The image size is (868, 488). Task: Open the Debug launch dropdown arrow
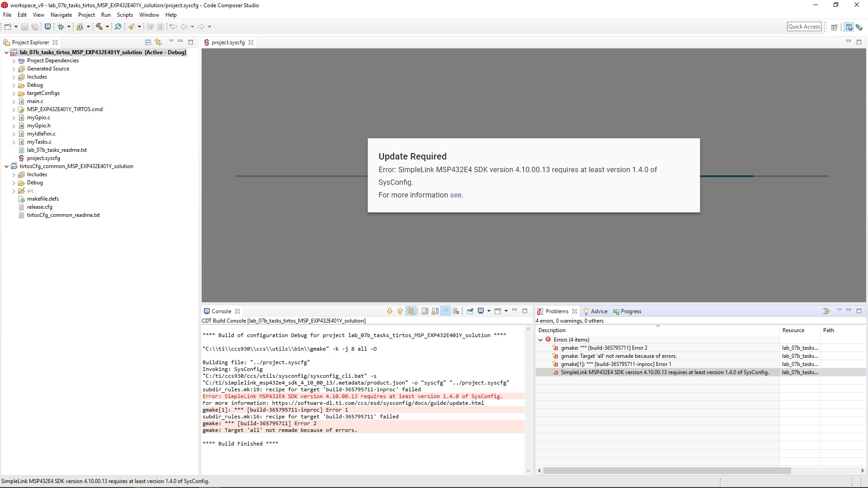[x=69, y=27]
